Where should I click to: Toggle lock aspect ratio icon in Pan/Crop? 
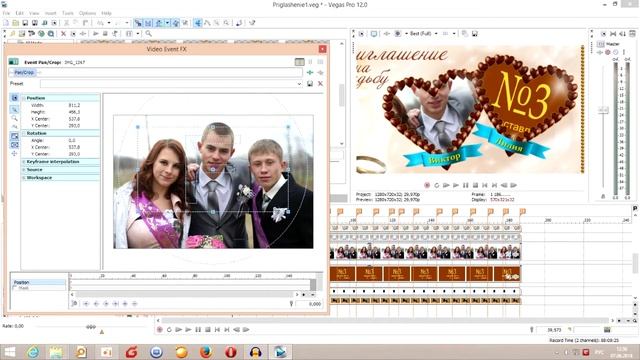click(x=14, y=136)
